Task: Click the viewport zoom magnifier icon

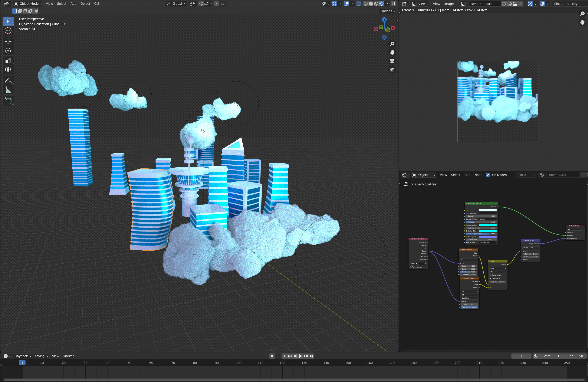Action: (x=392, y=44)
